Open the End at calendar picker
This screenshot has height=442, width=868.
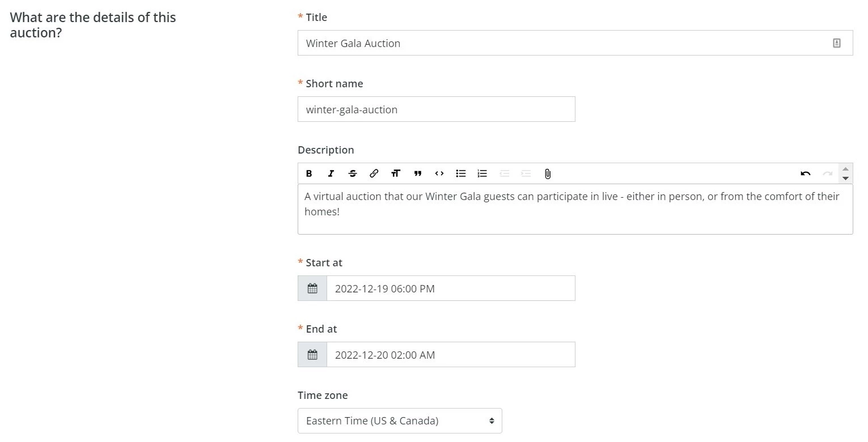coord(312,354)
